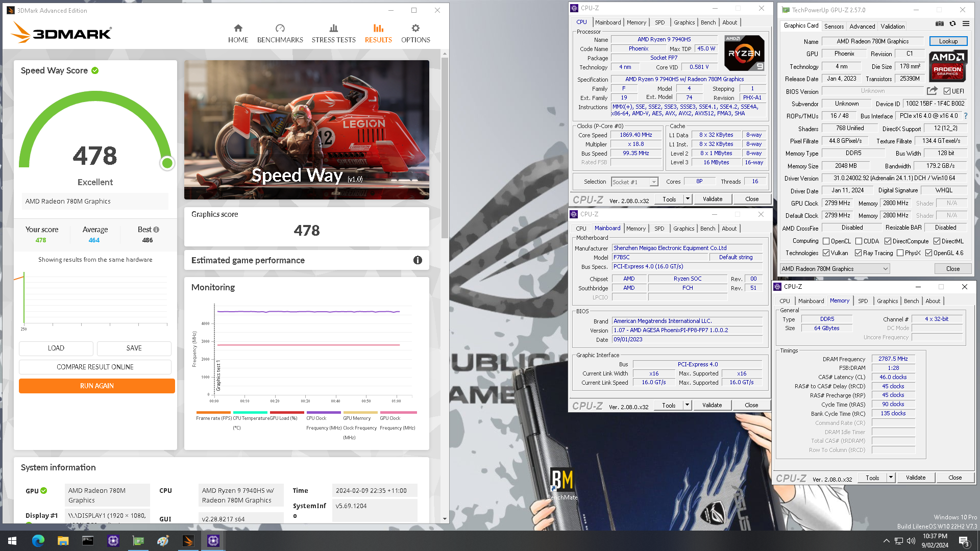Click the SAVE button in 3DMark

click(x=134, y=348)
